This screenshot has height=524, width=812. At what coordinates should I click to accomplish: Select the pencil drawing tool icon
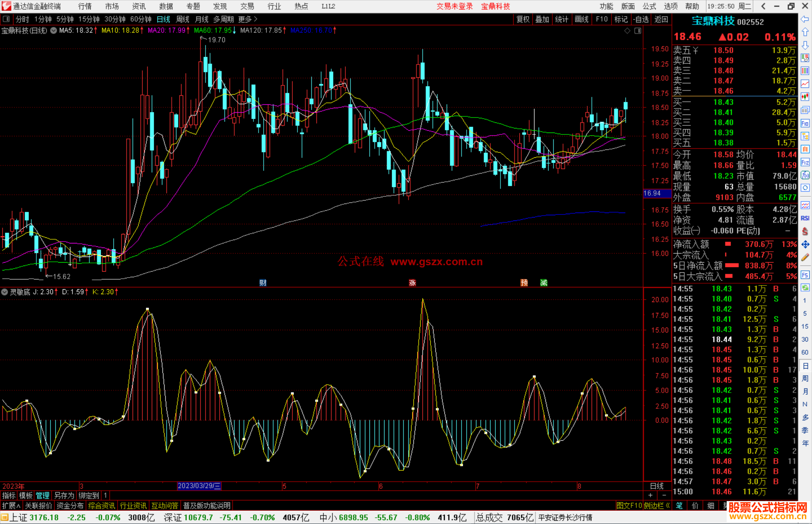(805, 257)
